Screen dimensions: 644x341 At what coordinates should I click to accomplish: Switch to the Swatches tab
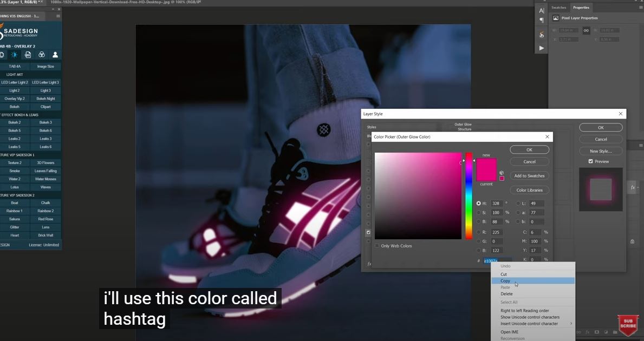point(558,8)
